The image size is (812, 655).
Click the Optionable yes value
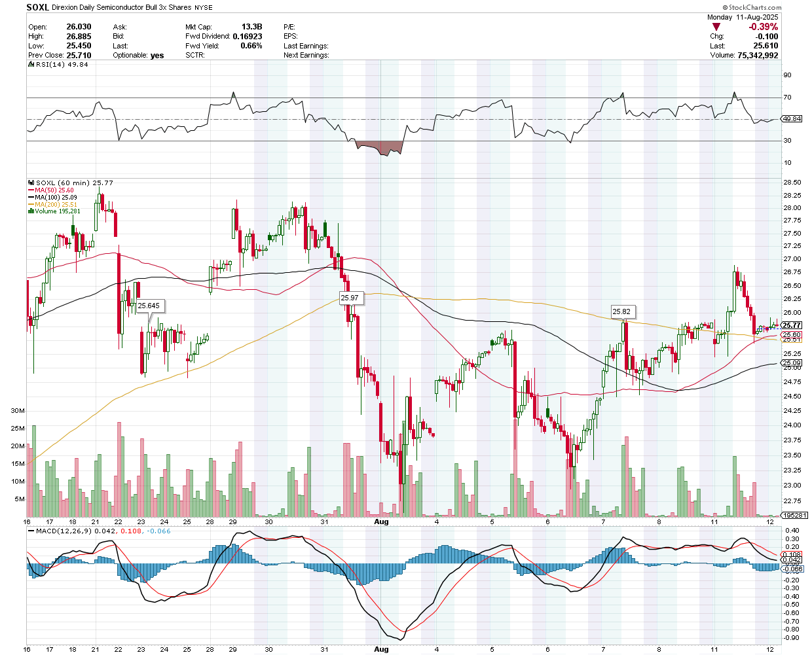click(157, 56)
